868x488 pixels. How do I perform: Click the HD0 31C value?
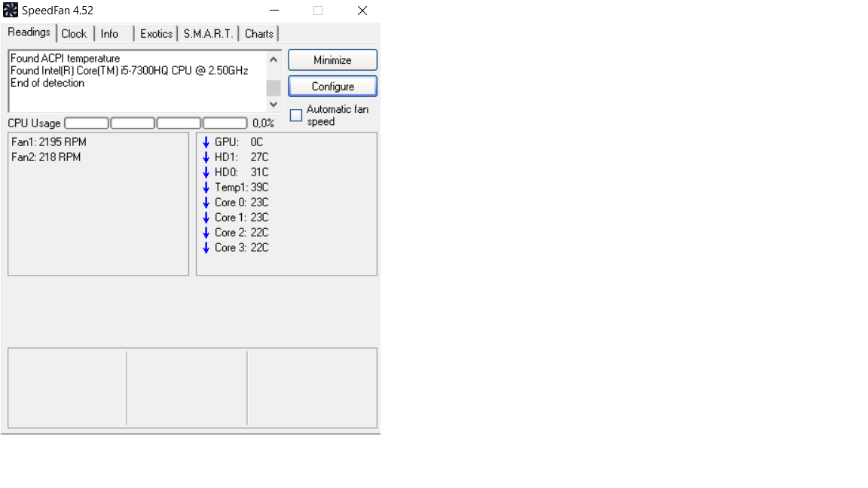[x=260, y=172]
